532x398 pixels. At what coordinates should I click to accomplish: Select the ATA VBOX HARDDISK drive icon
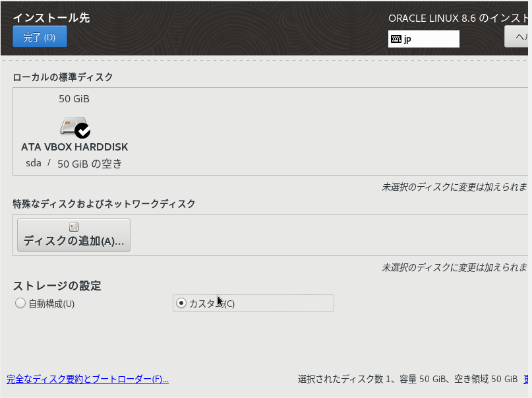tap(75, 127)
